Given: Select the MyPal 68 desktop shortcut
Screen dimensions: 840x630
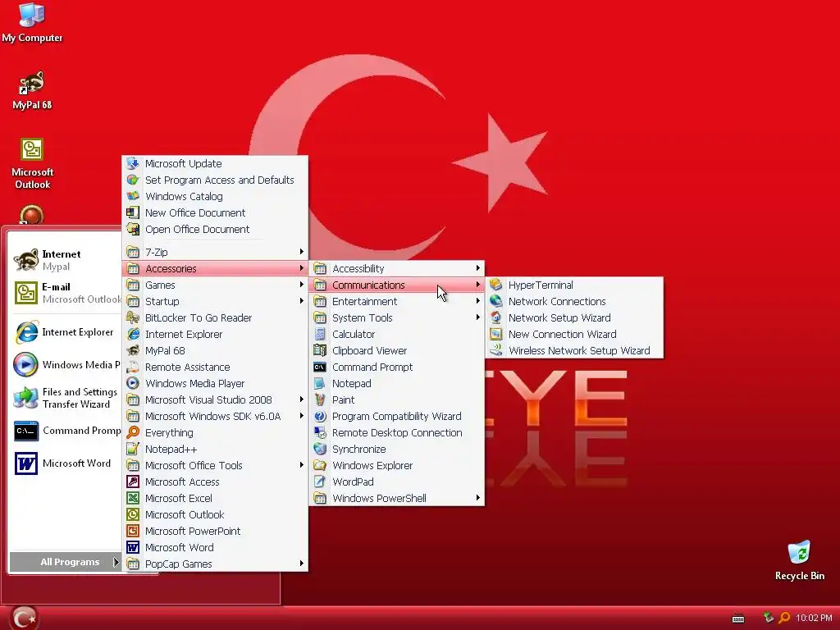Looking at the screenshot, I should pos(32,90).
